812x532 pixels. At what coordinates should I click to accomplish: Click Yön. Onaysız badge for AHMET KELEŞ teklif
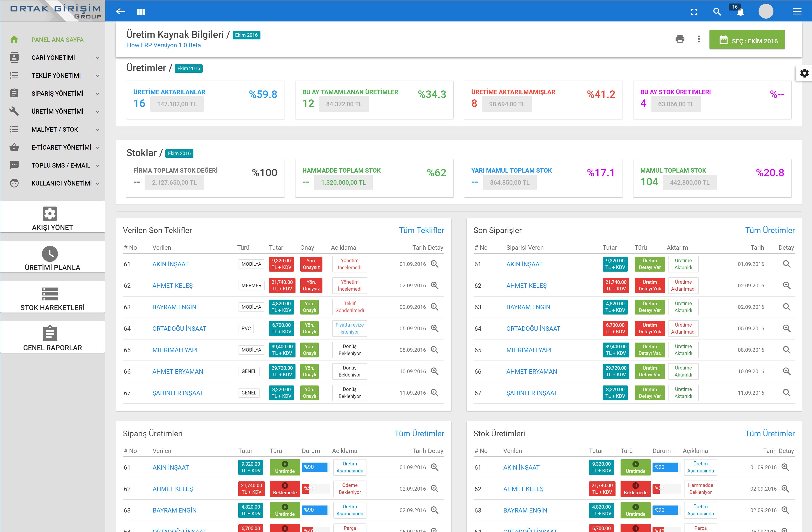[311, 286]
